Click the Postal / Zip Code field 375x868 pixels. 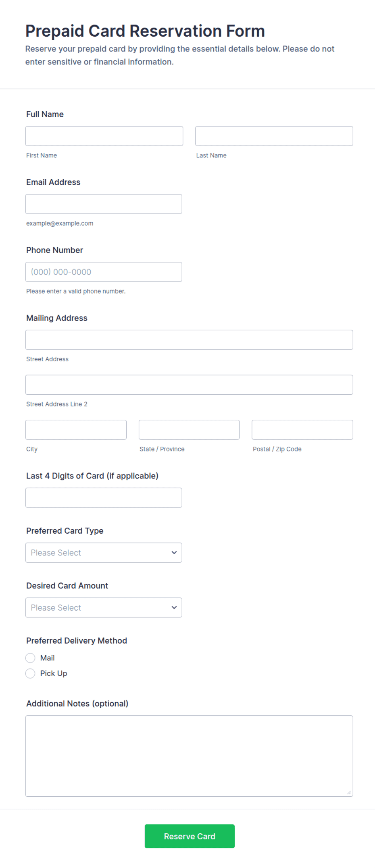302,430
